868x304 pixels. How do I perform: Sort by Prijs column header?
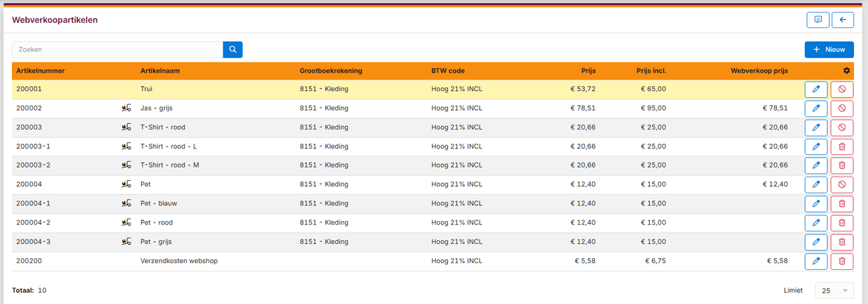click(588, 71)
